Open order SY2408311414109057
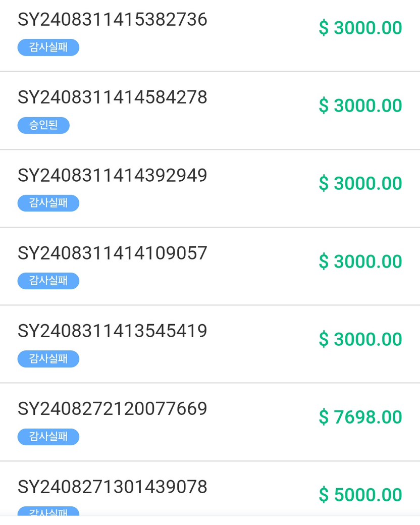420x525 pixels. (x=113, y=253)
